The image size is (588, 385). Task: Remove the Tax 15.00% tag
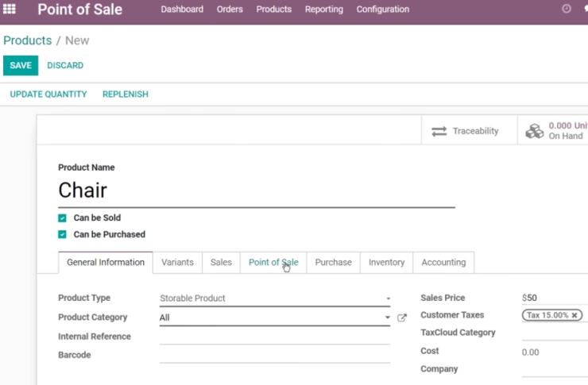574,315
